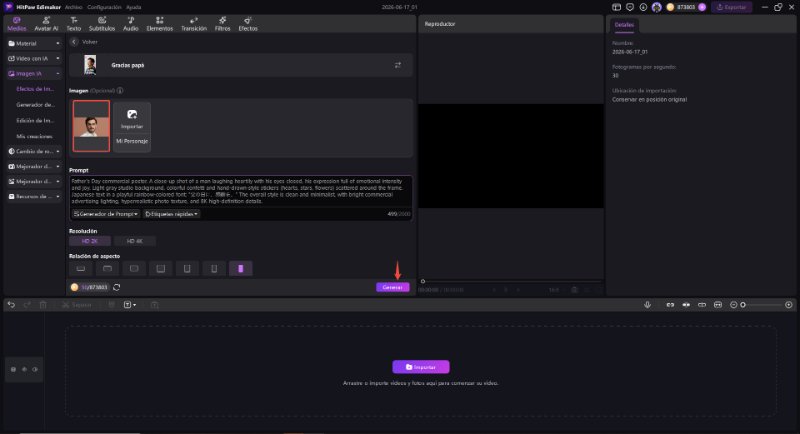Screen dimensions: 800x434
Task: Select the HD 2K resolution
Action: [x=90, y=241]
